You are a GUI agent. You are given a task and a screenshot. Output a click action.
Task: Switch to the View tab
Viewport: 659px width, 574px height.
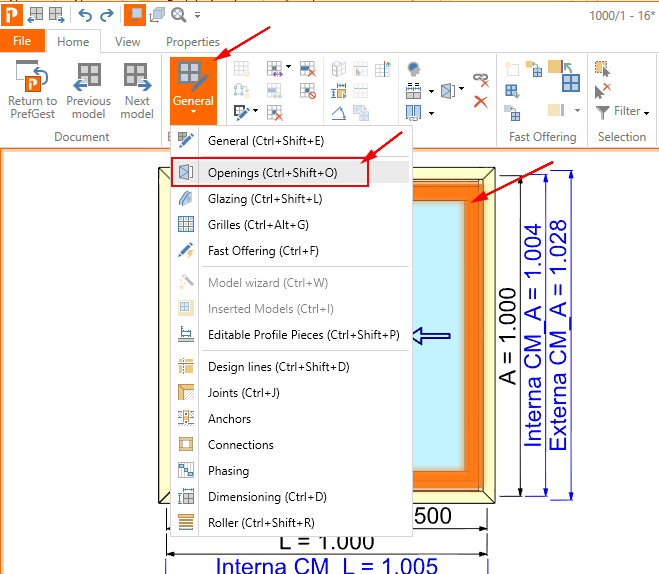pyautogui.click(x=127, y=42)
